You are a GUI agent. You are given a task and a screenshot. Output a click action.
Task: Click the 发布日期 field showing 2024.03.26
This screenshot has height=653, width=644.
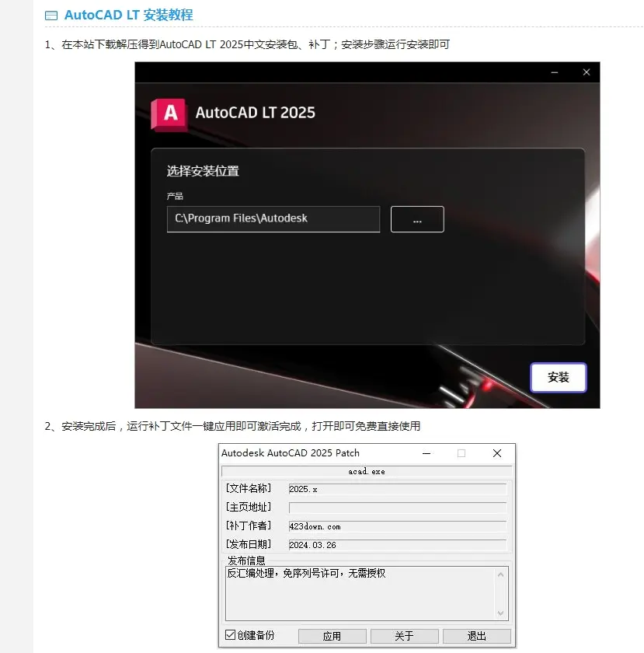click(398, 545)
